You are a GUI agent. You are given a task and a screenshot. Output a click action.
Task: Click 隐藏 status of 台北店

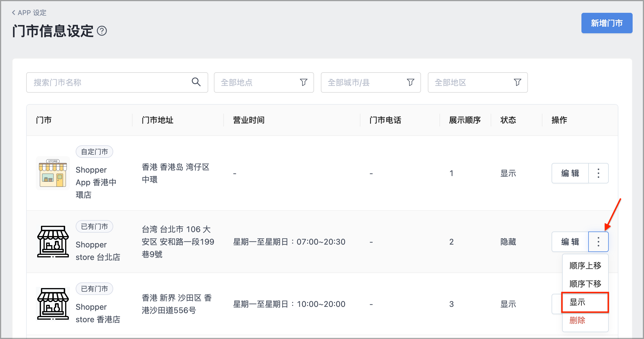pyautogui.click(x=508, y=242)
